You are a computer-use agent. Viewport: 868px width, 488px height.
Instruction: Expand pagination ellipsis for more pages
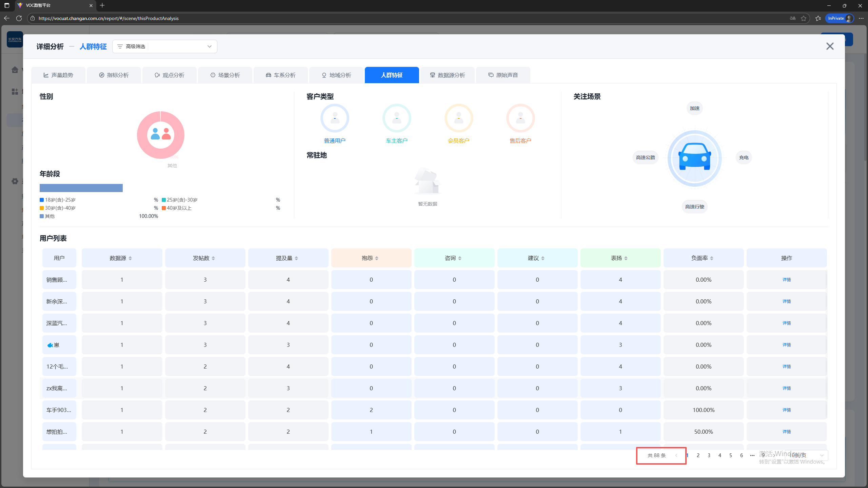[752, 455]
